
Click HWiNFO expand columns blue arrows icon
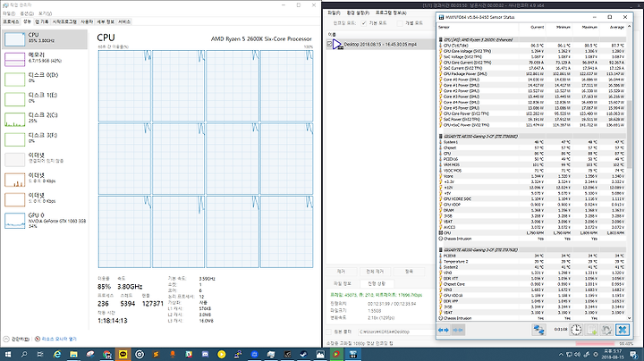(443, 330)
